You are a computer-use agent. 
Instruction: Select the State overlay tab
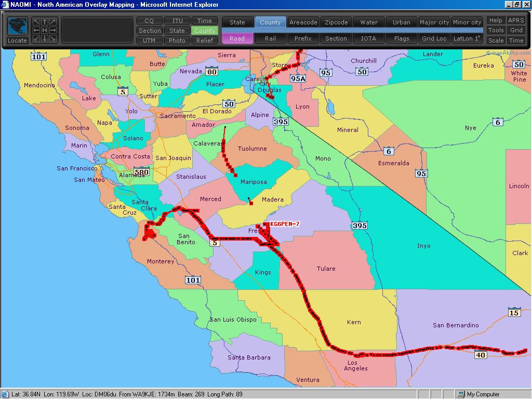pyautogui.click(x=237, y=22)
